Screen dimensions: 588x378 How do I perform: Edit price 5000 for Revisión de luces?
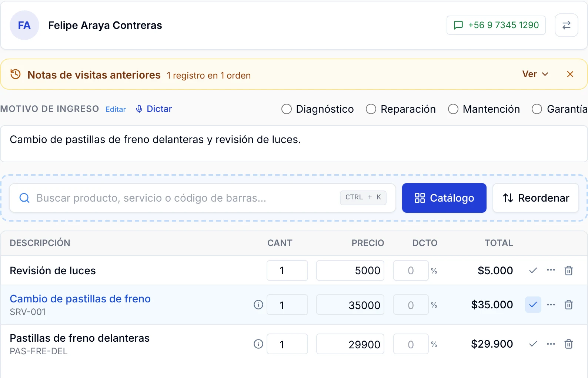(x=350, y=271)
